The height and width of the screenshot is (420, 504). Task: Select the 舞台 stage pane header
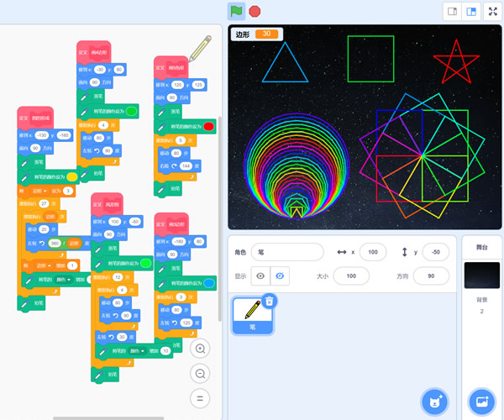(x=481, y=247)
